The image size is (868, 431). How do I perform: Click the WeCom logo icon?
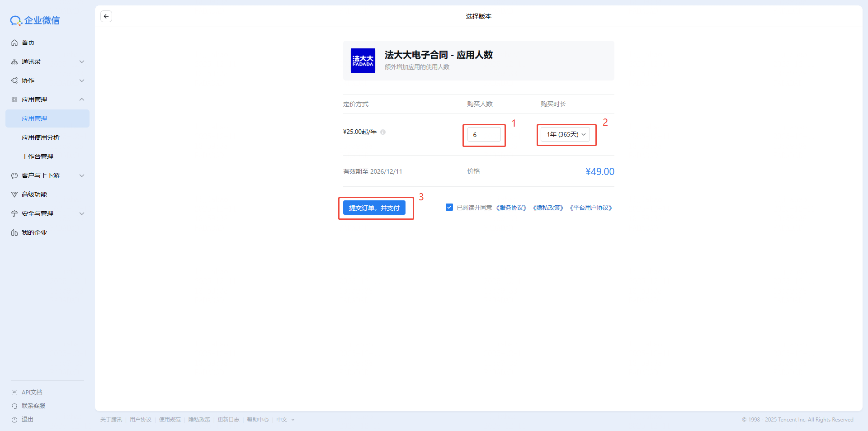tap(16, 21)
